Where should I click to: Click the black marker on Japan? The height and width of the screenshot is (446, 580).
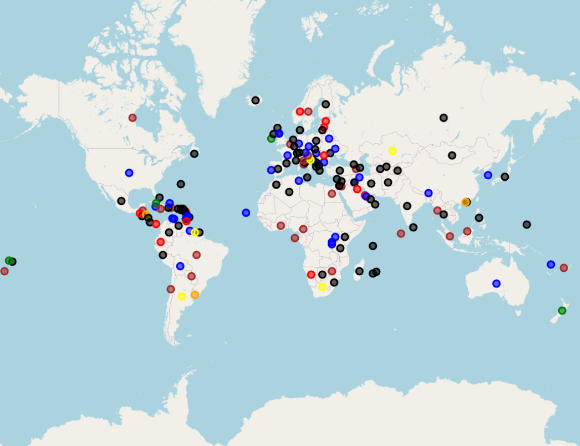coord(505,177)
